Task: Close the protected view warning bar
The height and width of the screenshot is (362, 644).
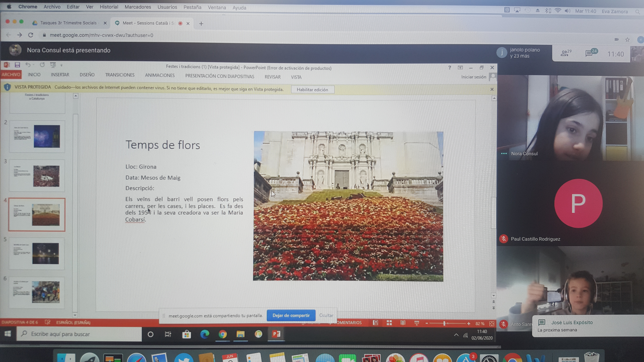Action: click(492, 89)
